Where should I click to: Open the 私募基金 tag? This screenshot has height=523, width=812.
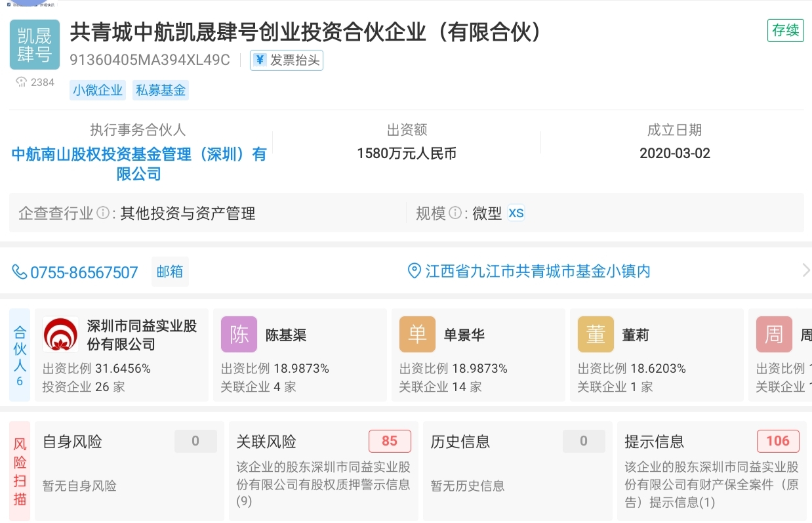point(161,91)
